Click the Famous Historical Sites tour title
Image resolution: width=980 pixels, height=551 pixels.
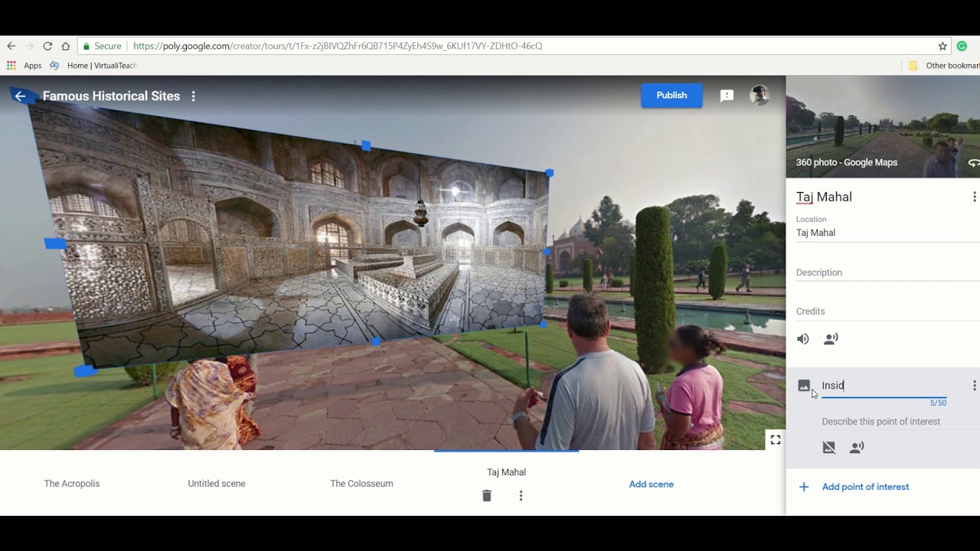(x=111, y=96)
